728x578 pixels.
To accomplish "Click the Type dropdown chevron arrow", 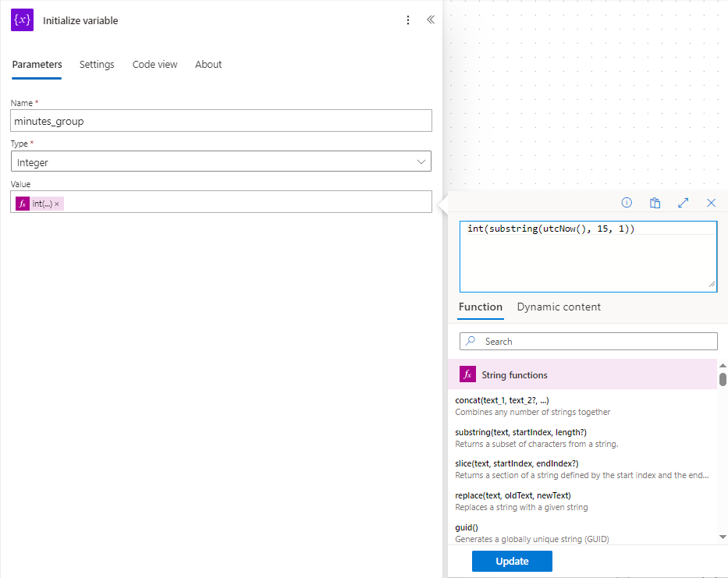I will point(421,161).
